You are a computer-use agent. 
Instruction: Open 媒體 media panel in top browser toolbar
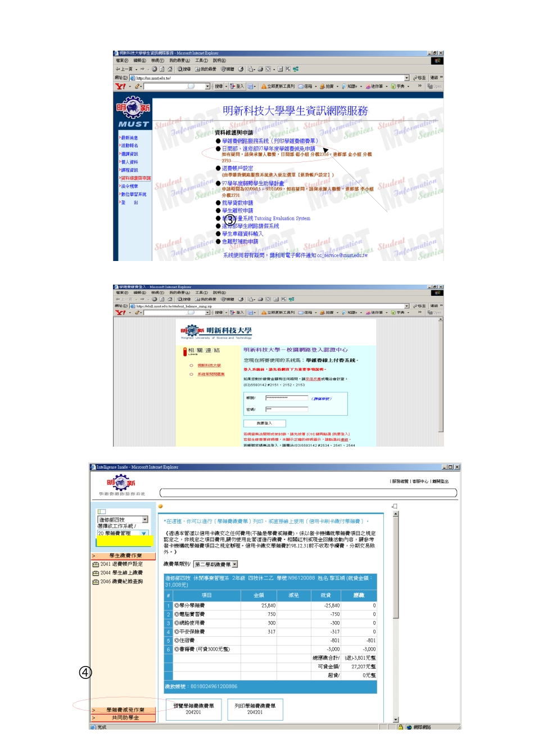pos(228,69)
